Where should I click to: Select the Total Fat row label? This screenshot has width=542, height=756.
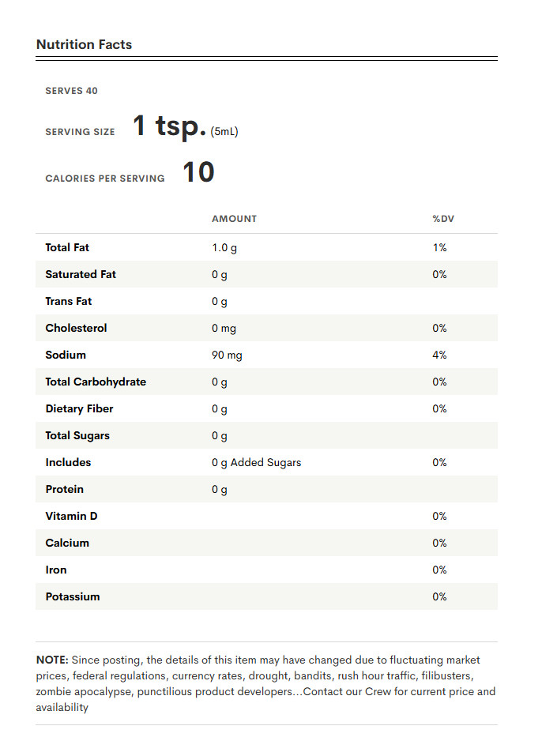coord(67,248)
